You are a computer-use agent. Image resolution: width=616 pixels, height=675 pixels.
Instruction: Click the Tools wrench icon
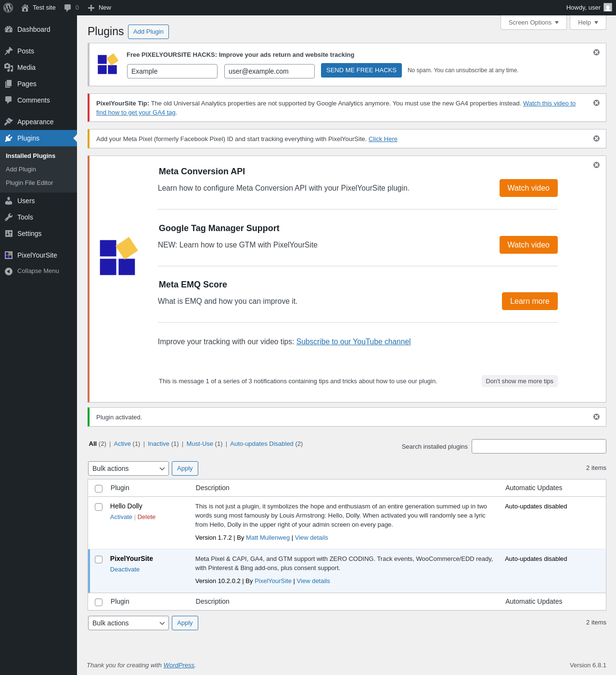(9, 217)
